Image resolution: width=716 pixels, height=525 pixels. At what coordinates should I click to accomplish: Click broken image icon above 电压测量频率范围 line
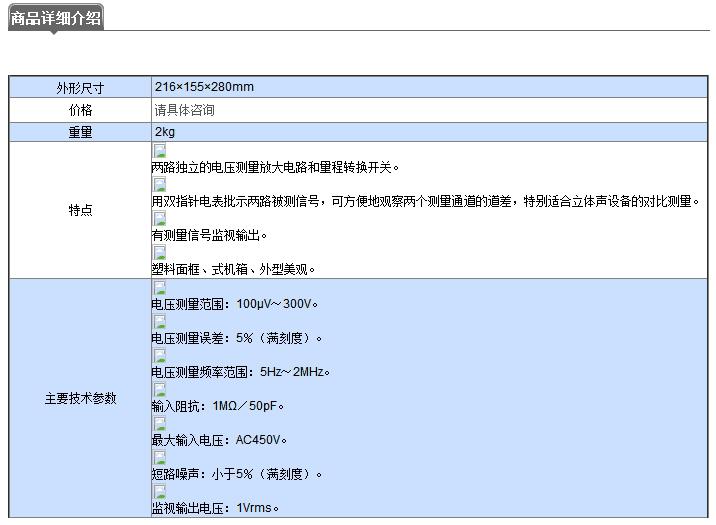[159, 356]
